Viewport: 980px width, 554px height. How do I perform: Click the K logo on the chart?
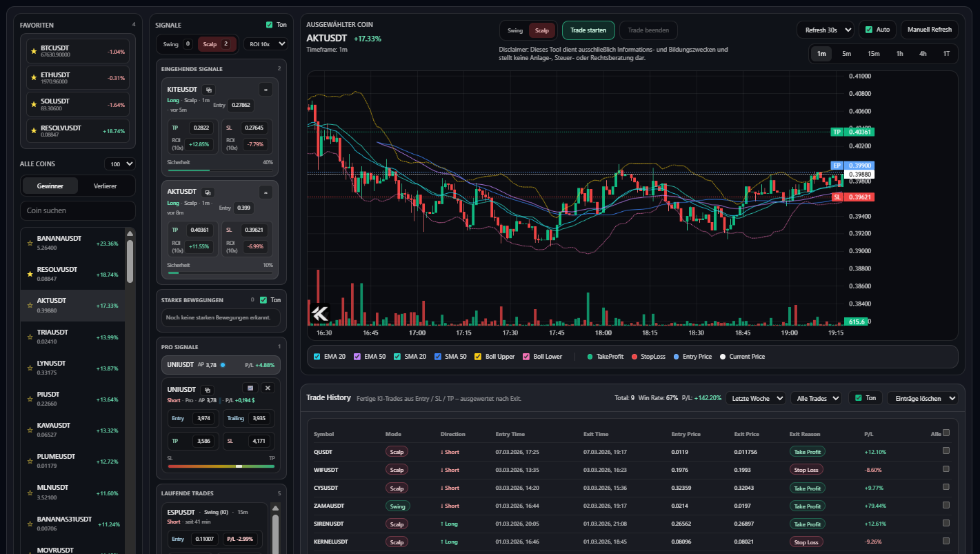coord(319,313)
